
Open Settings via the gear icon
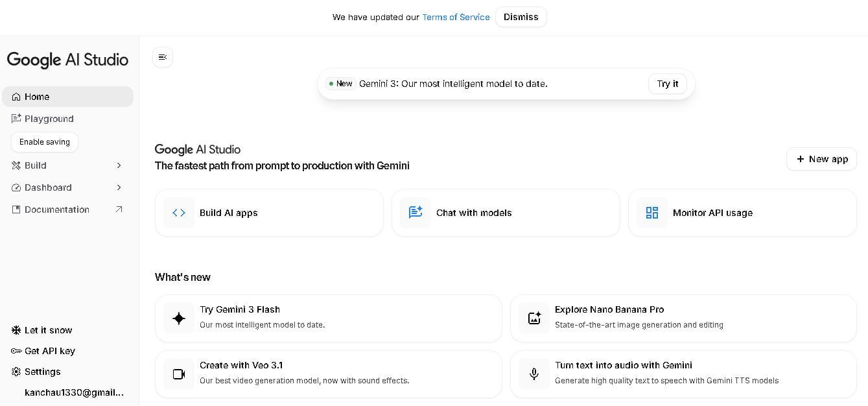point(16,372)
